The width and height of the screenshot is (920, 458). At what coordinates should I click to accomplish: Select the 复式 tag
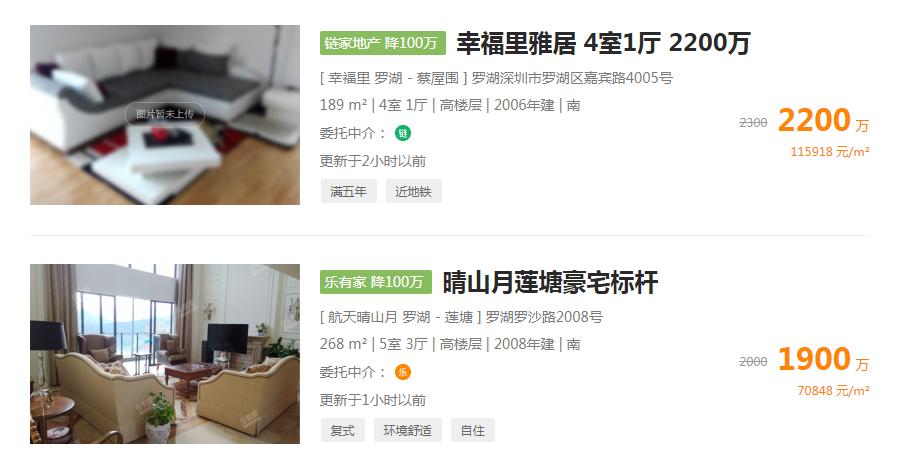click(343, 430)
